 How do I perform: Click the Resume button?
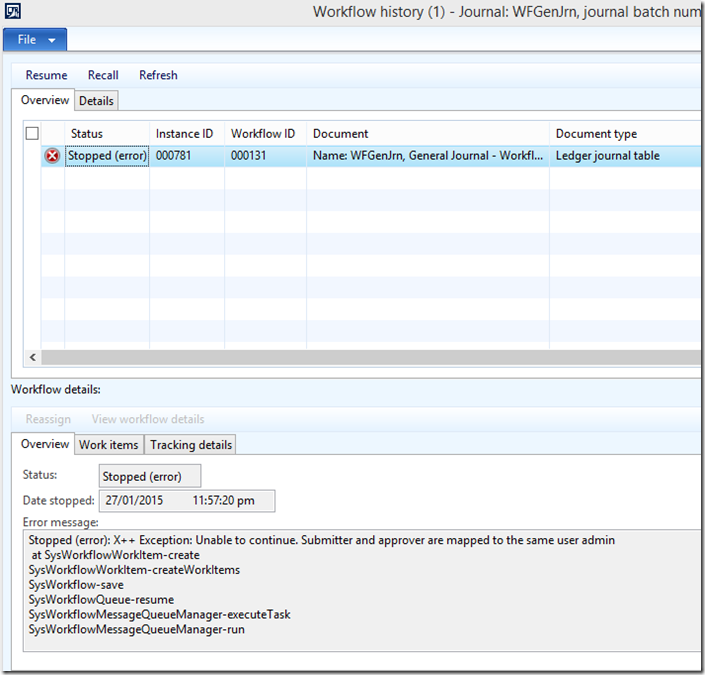(x=46, y=75)
